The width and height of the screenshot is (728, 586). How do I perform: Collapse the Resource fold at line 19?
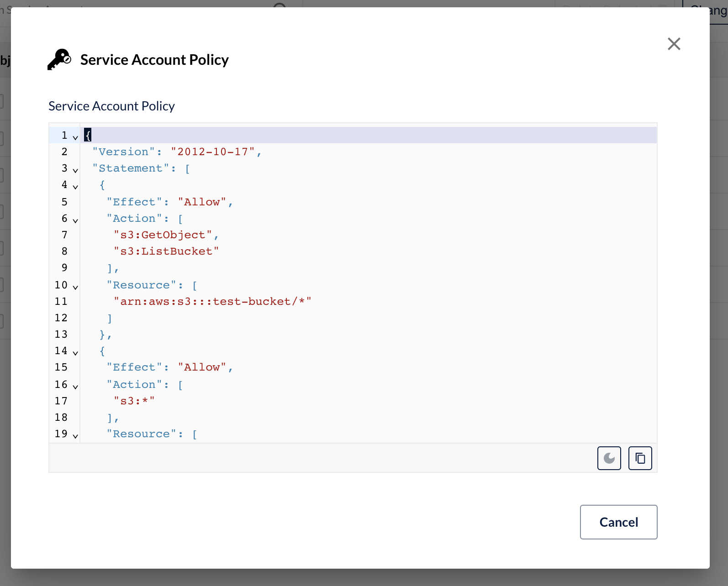75,435
